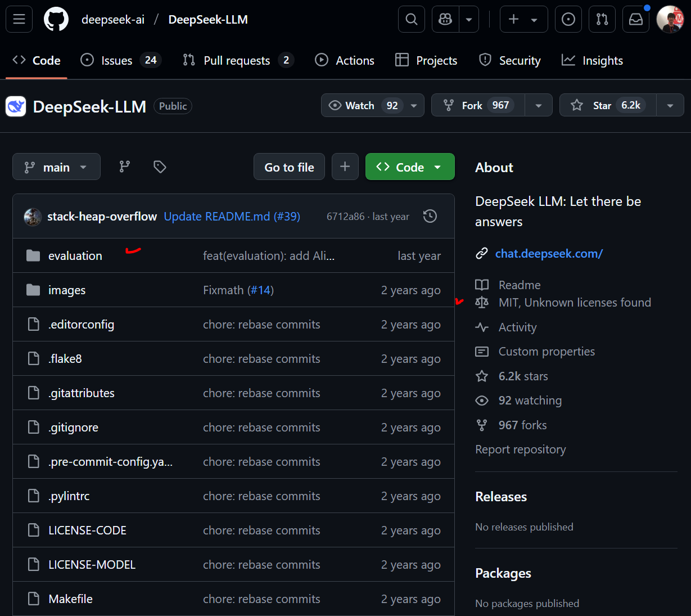Open the .editorconfig file
Image resolution: width=691 pixels, height=616 pixels.
[82, 325]
